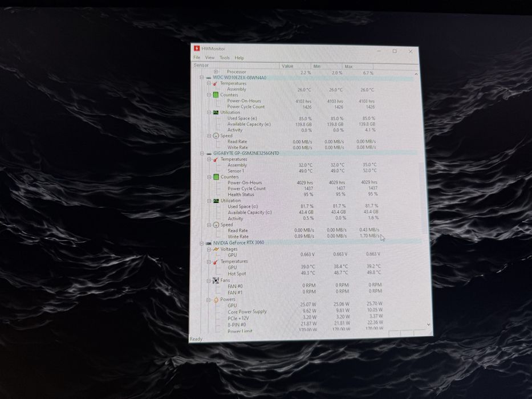Open the File menu
This screenshot has height=399, width=532.
197,58
